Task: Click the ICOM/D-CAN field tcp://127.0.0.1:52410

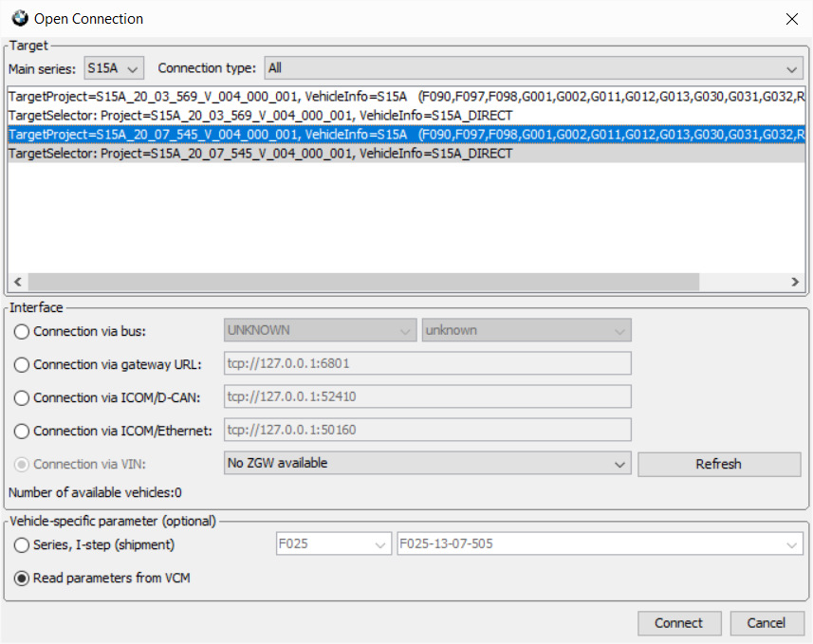Action: pos(427,396)
